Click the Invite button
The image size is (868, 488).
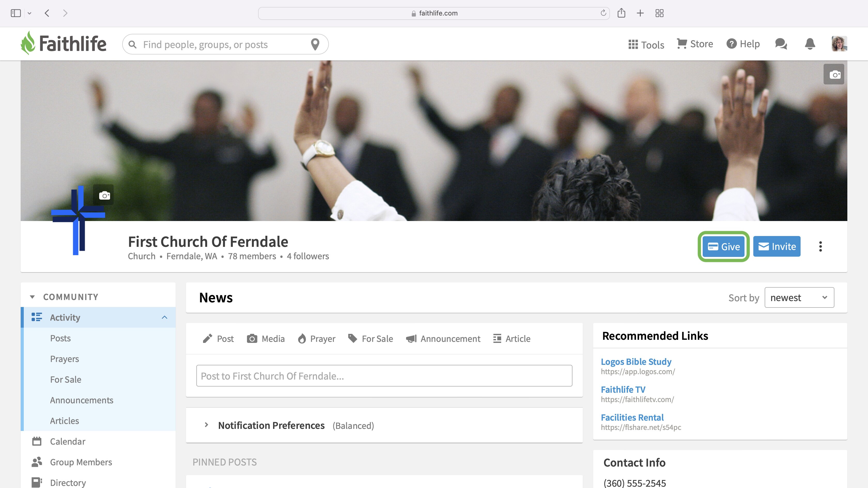coord(777,246)
